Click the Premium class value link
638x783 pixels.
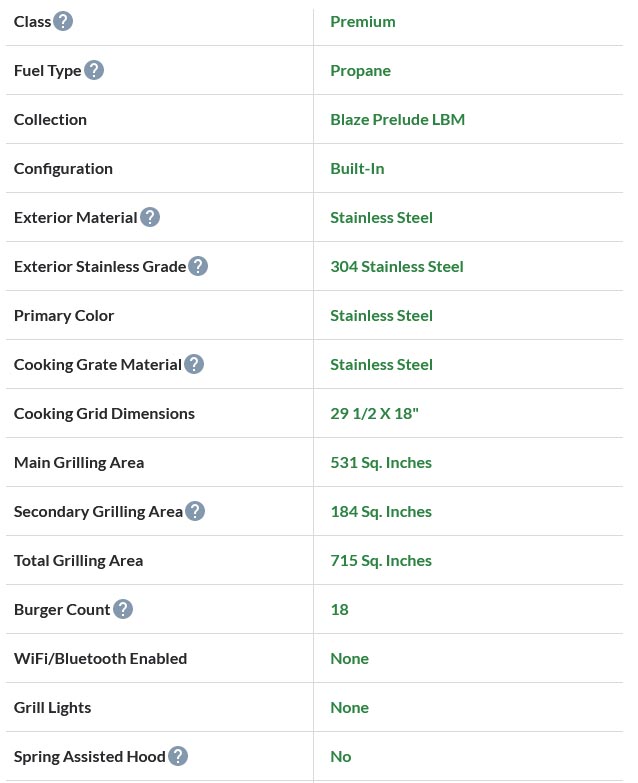pyautogui.click(x=362, y=21)
